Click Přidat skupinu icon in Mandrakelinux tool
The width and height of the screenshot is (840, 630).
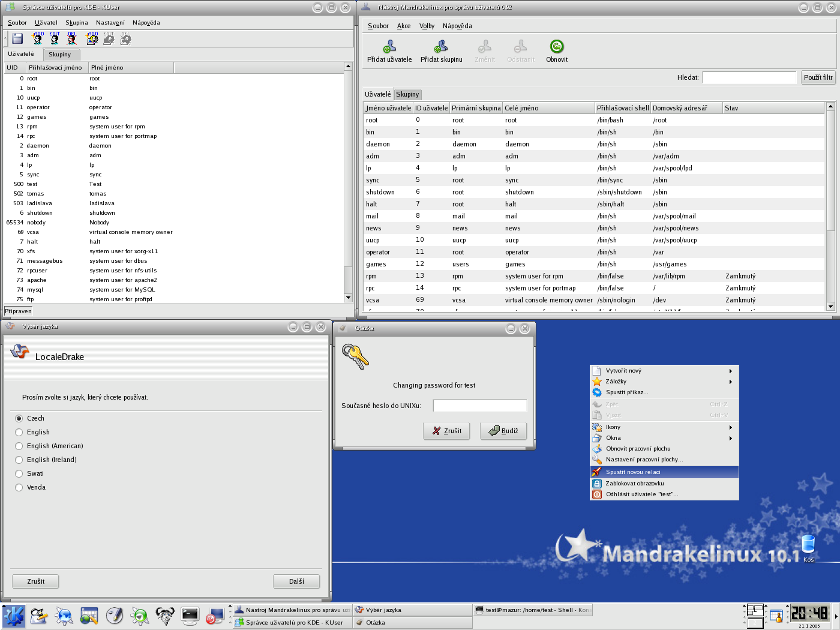tap(441, 46)
